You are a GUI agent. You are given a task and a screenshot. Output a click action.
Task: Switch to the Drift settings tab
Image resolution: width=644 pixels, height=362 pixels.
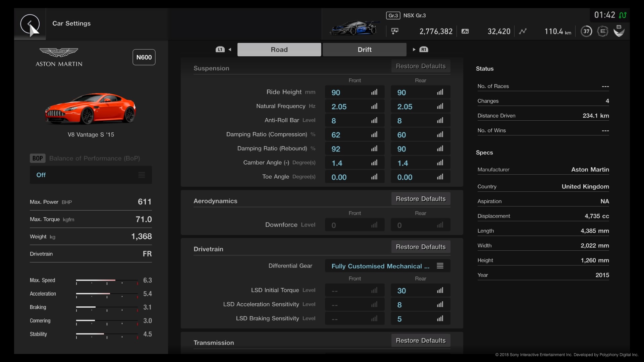pos(365,49)
